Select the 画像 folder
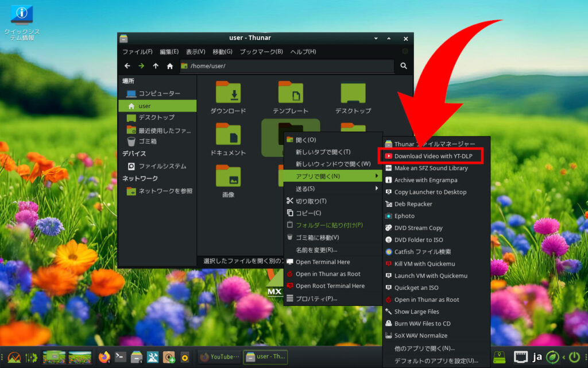Screen dimensions: 588x368 (228, 181)
